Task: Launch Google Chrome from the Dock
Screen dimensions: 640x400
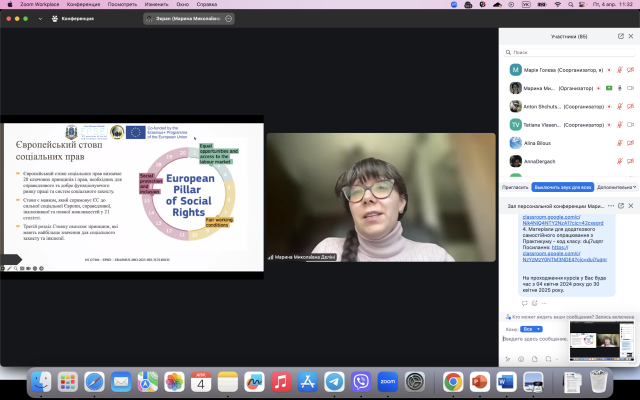Action: click(452, 381)
